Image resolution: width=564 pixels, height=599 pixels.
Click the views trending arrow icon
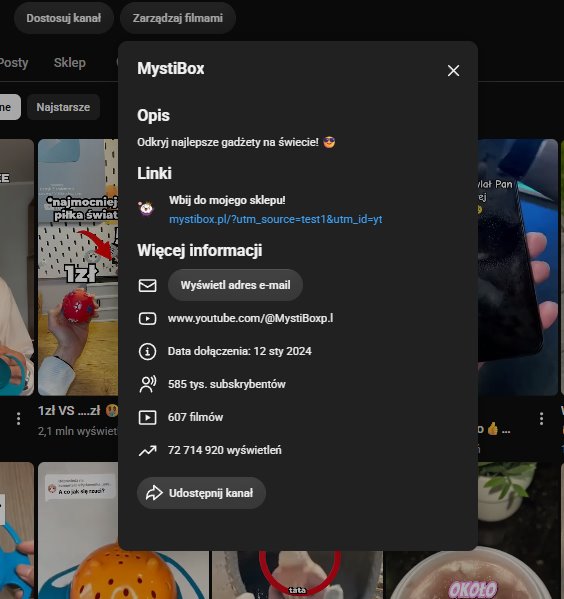click(147, 451)
